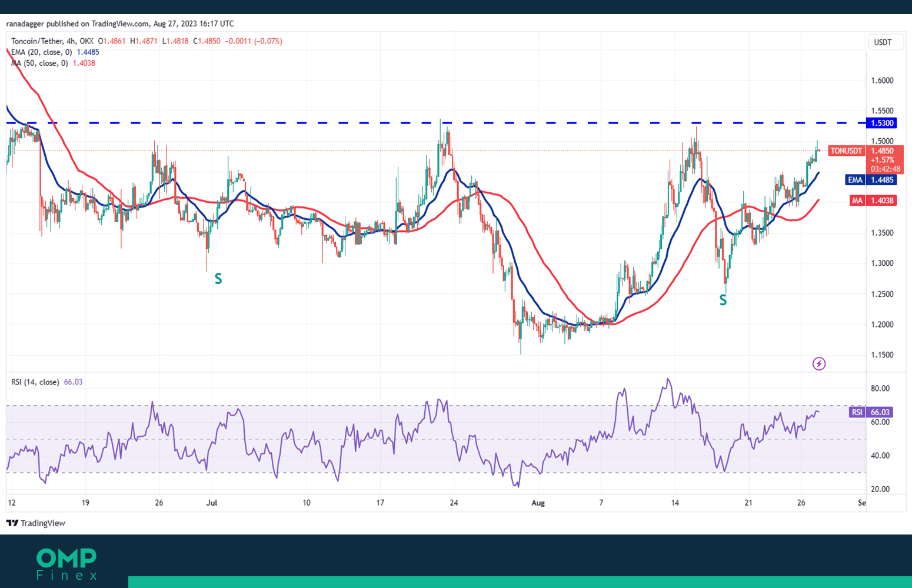
Task: Click the OMP Finex logo
Action: tap(66, 564)
